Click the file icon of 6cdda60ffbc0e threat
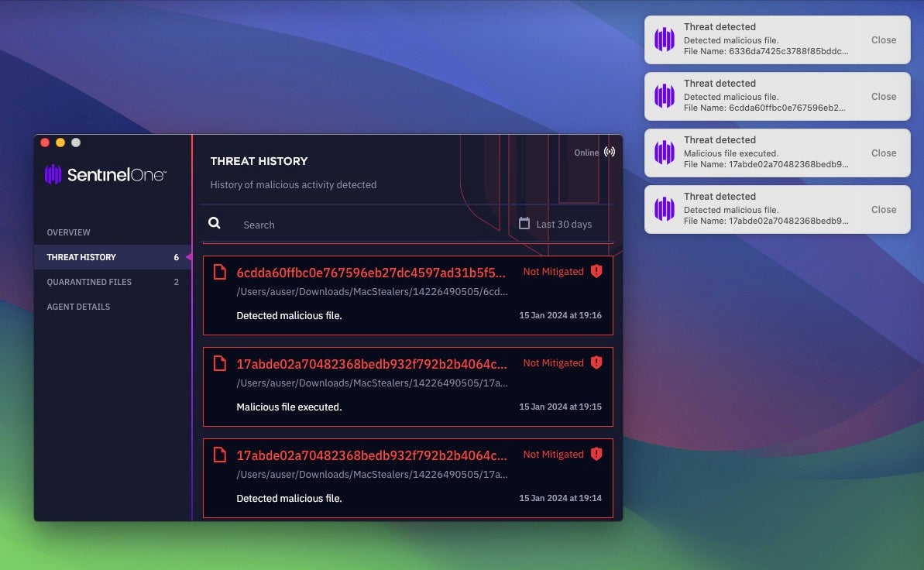This screenshot has height=570, width=924. pyautogui.click(x=220, y=272)
